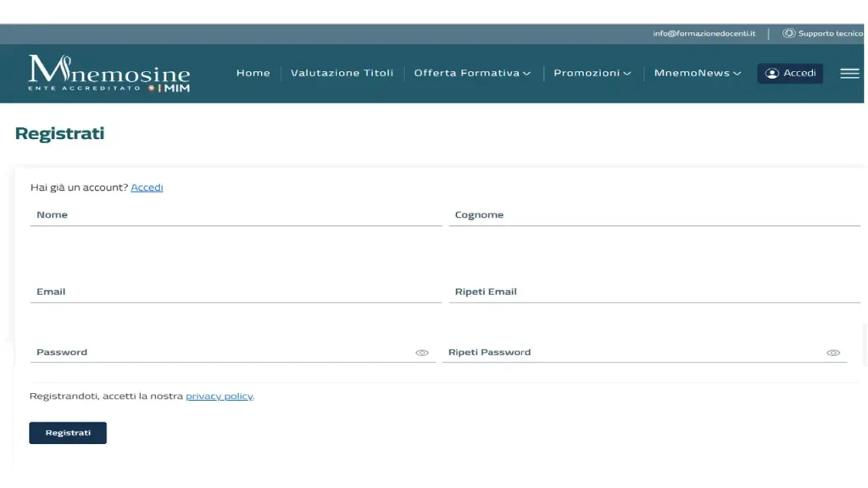Click the text 'Registrandoti, accetti la nostra'
Image resolution: width=868 pixels, height=488 pixels.
click(x=106, y=396)
